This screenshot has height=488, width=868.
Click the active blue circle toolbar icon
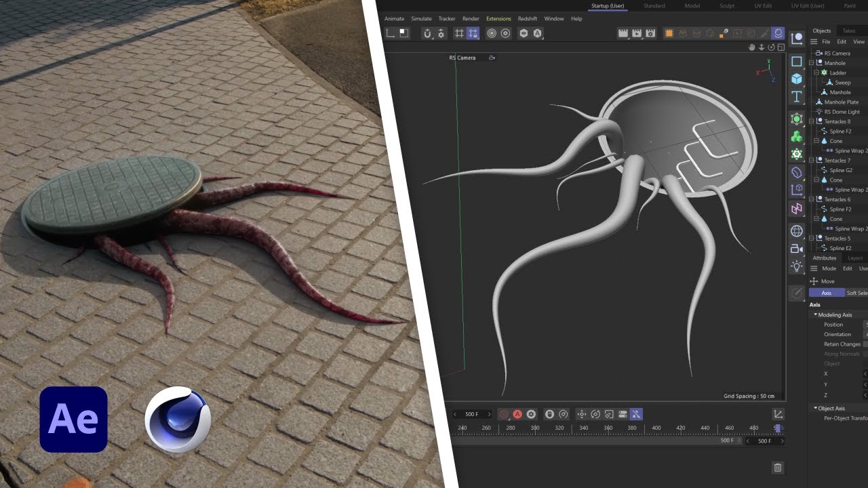[778, 33]
